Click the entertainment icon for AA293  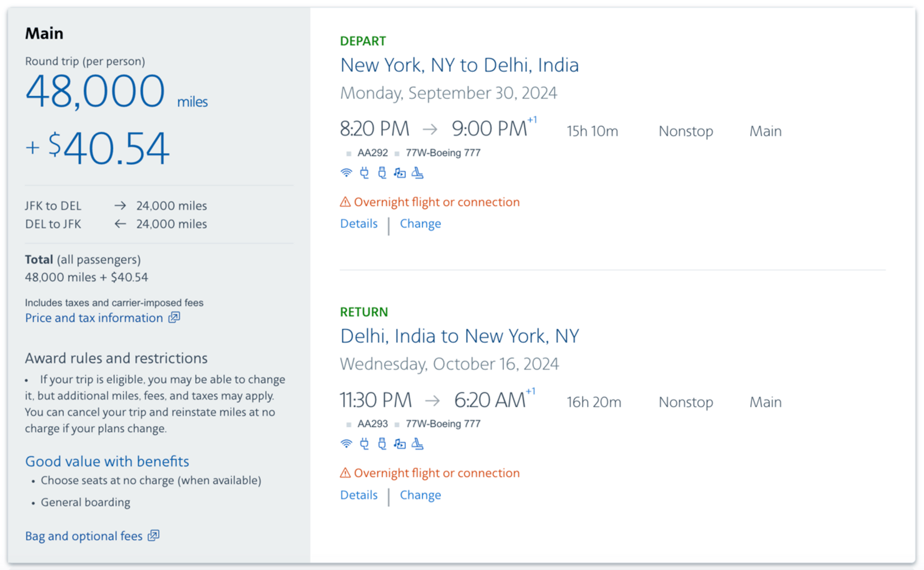click(400, 444)
